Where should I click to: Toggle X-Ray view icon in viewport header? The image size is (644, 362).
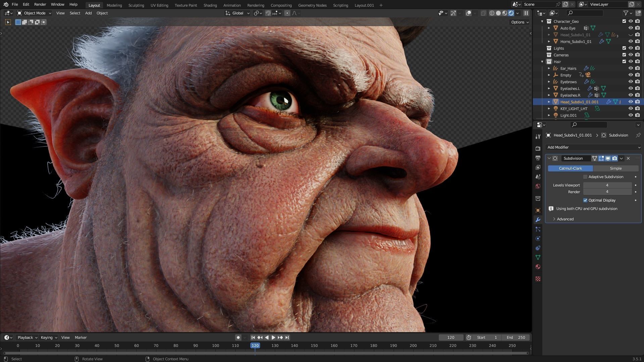(x=483, y=13)
